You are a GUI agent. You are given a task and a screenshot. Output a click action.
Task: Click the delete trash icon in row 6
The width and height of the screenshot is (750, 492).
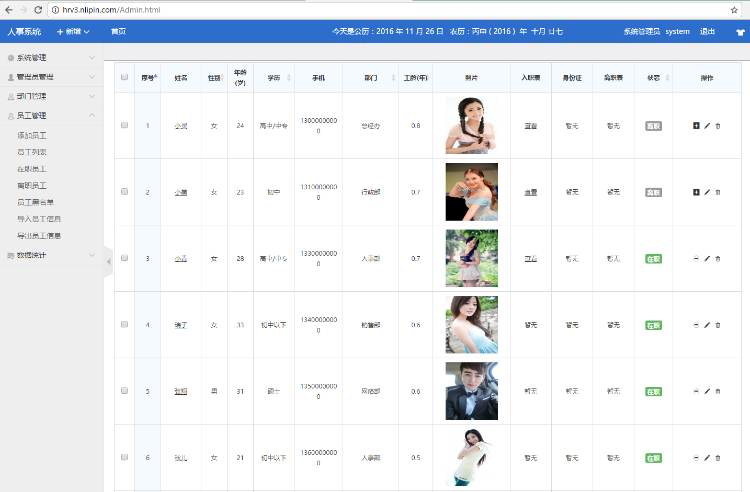coord(717,458)
